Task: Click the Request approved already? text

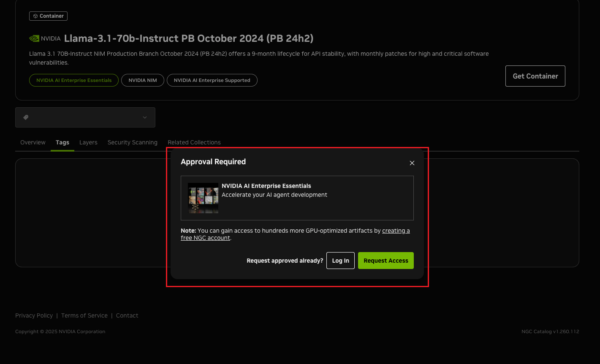Action: click(x=285, y=261)
